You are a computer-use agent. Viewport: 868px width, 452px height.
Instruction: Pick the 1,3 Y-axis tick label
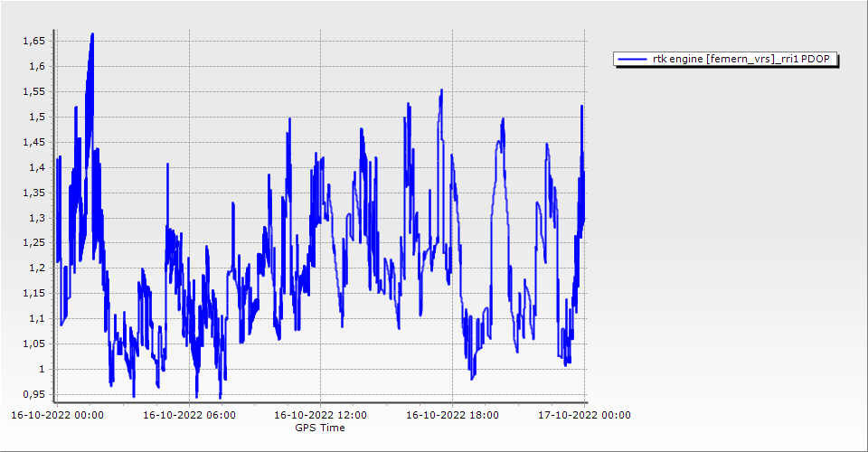coord(36,218)
